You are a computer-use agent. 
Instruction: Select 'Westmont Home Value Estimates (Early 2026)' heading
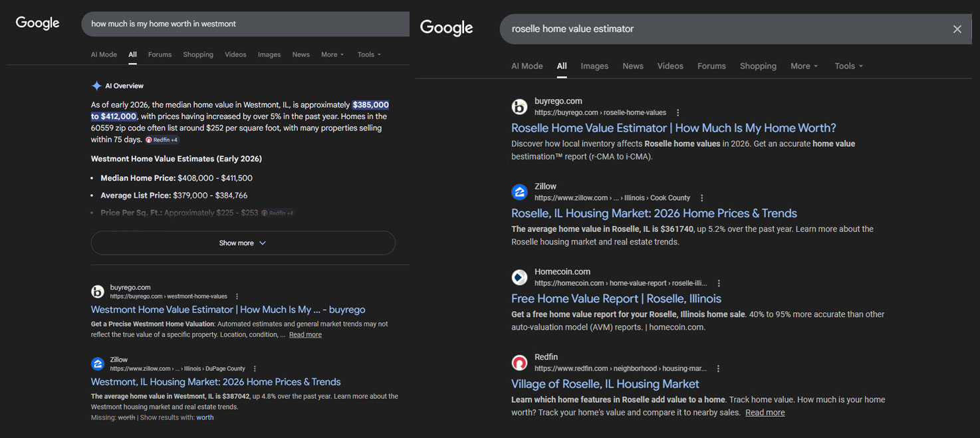click(x=176, y=159)
